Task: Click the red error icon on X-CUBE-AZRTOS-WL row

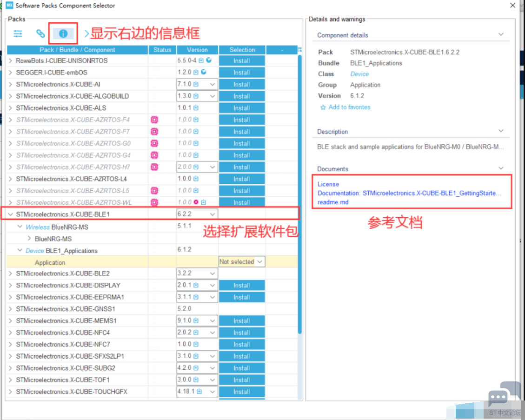Action: (x=196, y=202)
